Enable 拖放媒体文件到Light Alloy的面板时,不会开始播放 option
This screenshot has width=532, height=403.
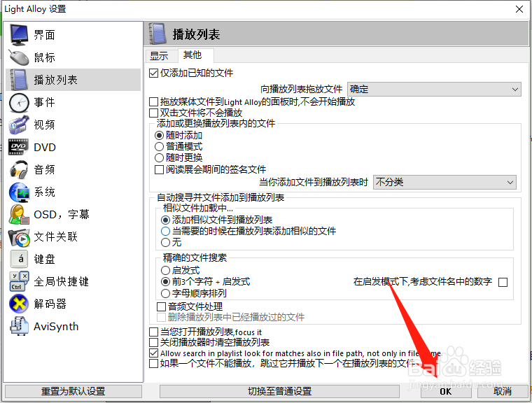[x=154, y=101]
